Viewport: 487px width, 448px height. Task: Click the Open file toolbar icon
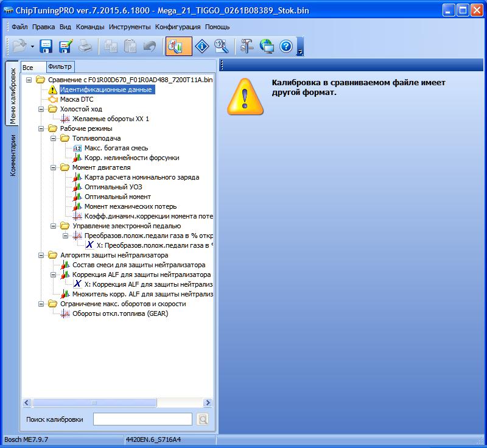pyautogui.click(x=19, y=46)
